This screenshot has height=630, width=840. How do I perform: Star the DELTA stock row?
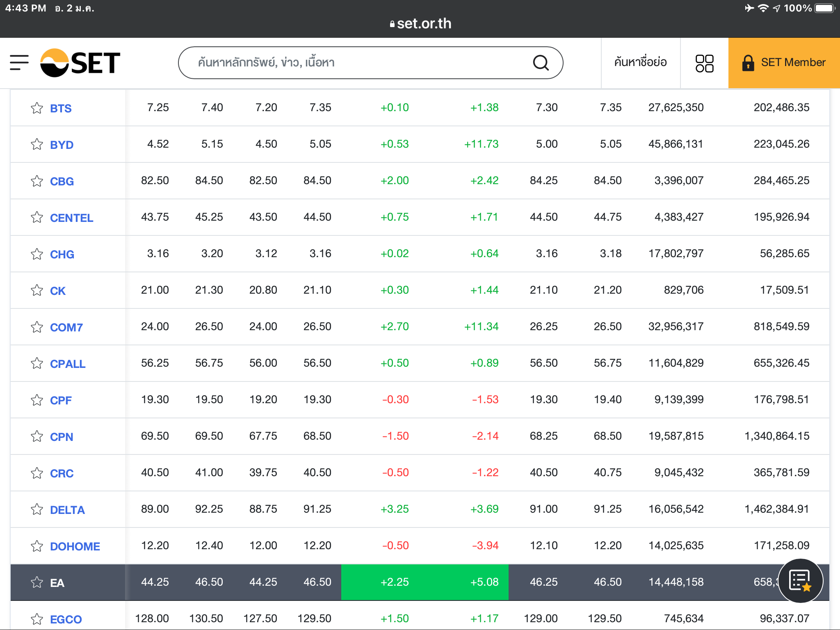pos(37,509)
